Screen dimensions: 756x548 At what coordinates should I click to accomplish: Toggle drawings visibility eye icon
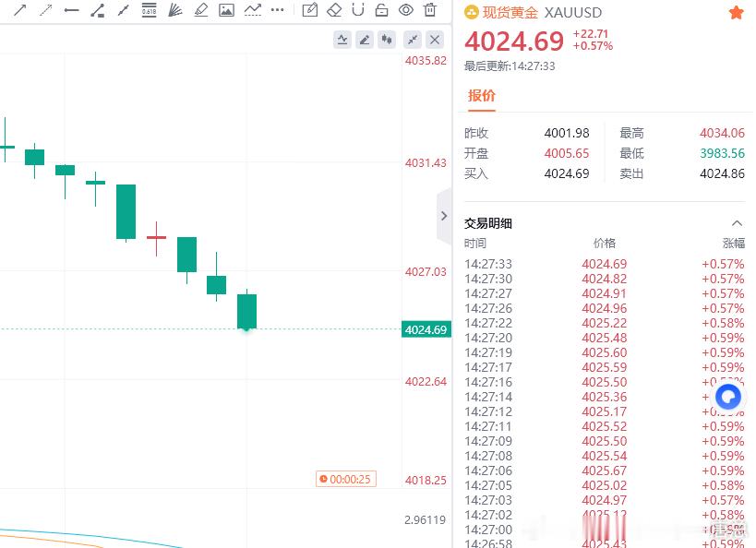tap(405, 10)
